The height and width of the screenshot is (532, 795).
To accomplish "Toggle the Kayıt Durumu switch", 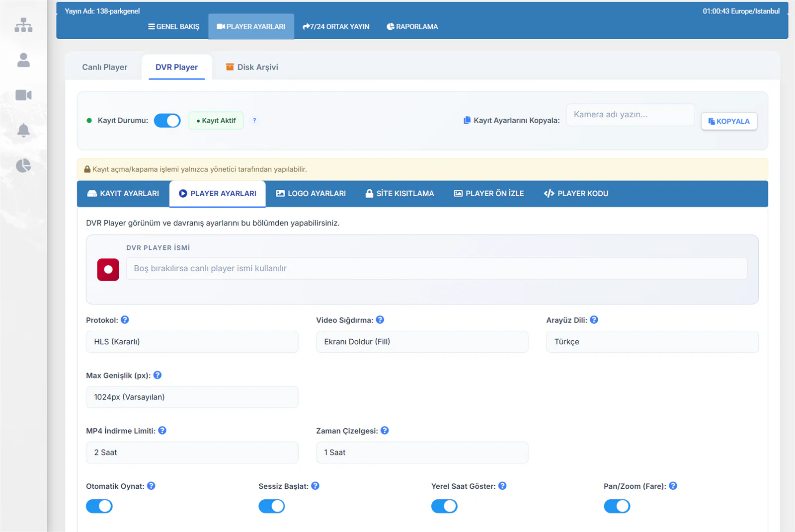I will point(167,121).
